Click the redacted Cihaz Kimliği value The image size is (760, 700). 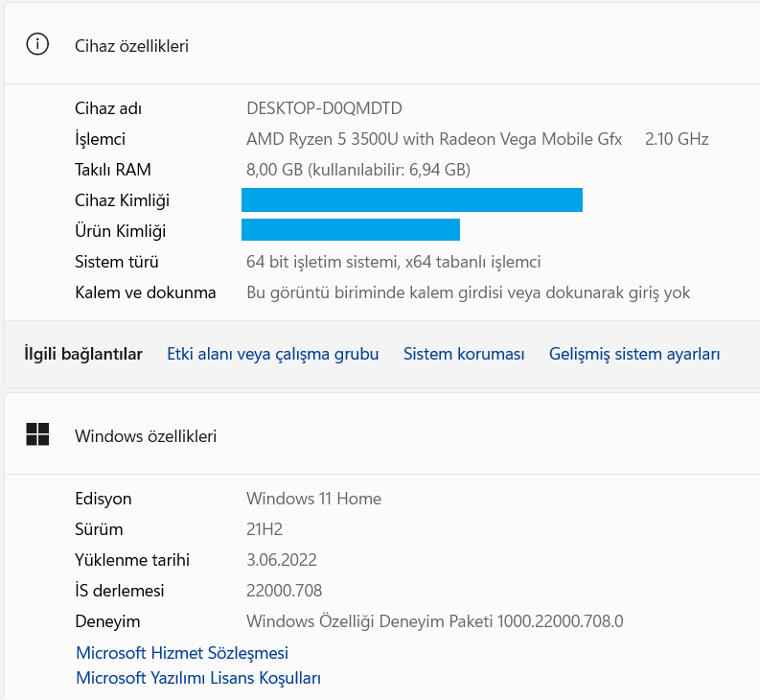(x=412, y=200)
